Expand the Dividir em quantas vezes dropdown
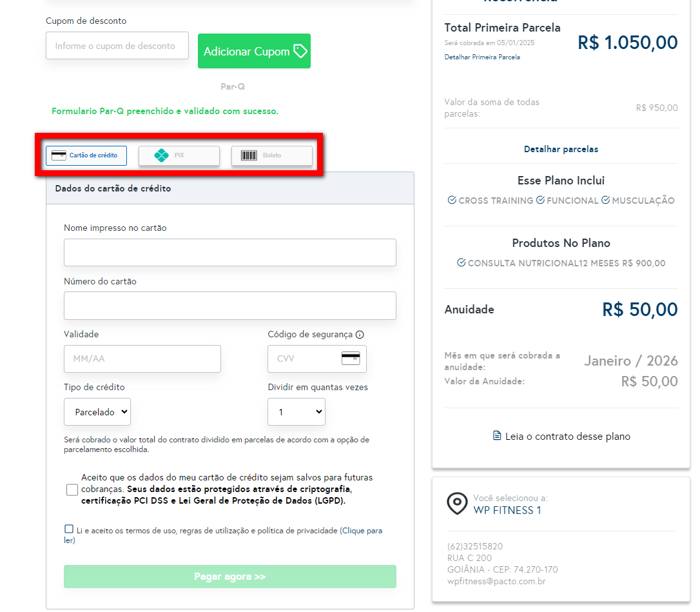 pos(297,411)
